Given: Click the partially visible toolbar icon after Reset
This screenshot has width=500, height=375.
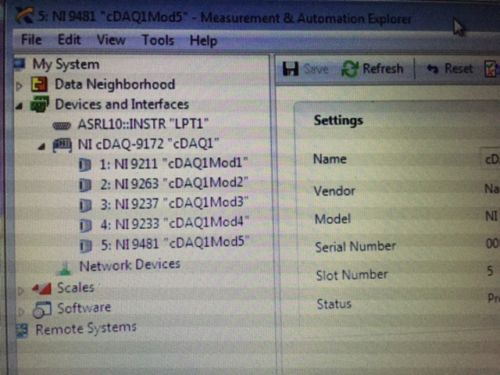Looking at the screenshot, I should (x=491, y=69).
